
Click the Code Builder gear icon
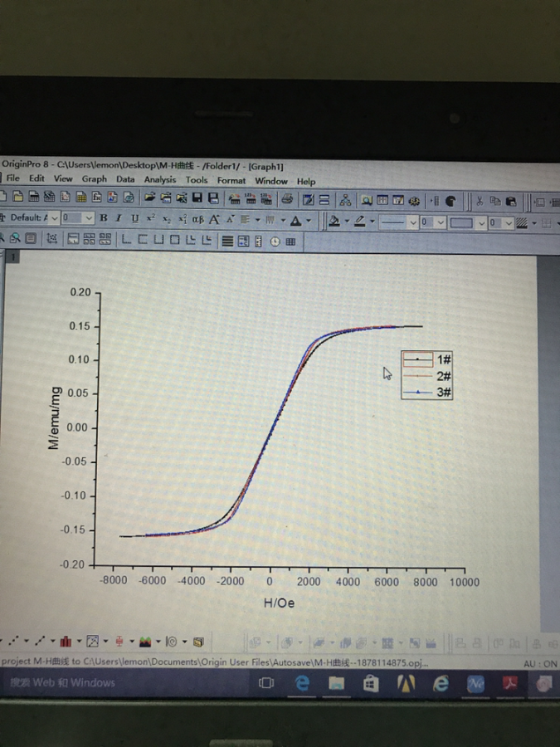(x=414, y=201)
